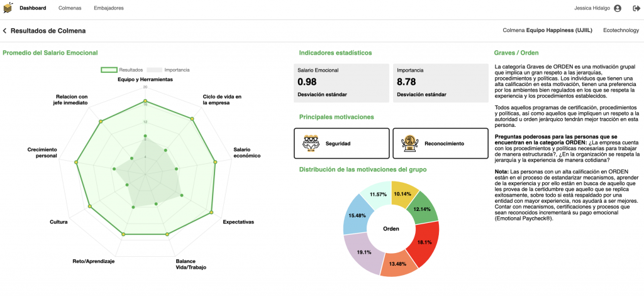Image resolution: width=644 pixels, height=297 pixels.
Task: Click the Seguridad motivation group icon
Action: pos(311,143)
